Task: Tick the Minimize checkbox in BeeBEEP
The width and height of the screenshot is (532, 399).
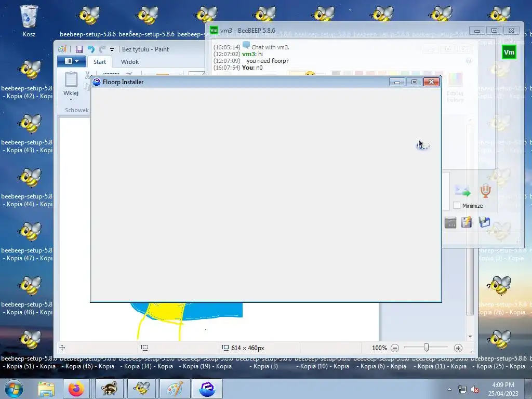Action: point(457,205)
